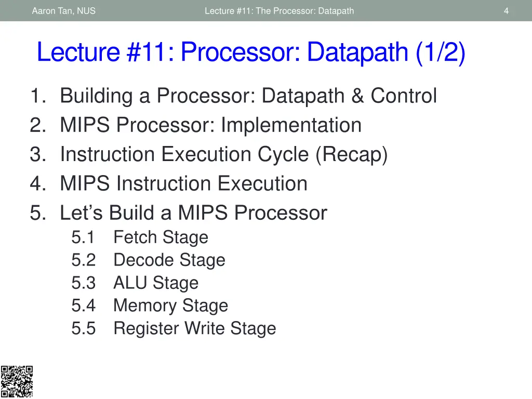Screen dimensions: 532x399
Task: Click the slide title "Lecture #11: Processor: Datapath (1/2)"
Action: coord(251,52)
